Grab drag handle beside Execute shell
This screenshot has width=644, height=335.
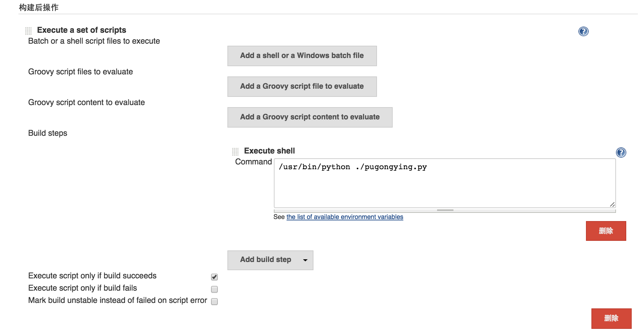coord(235,151)
